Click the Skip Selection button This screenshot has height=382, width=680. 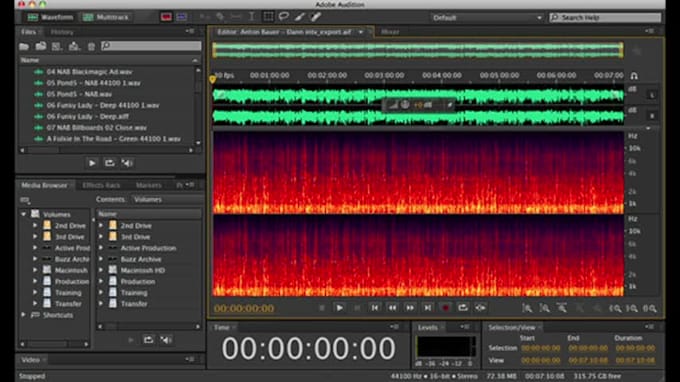(481, 308)
